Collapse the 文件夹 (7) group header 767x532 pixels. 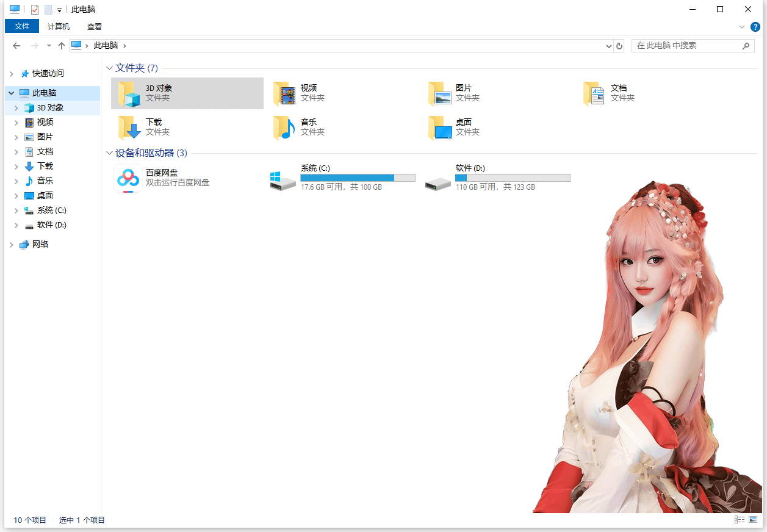110,68
